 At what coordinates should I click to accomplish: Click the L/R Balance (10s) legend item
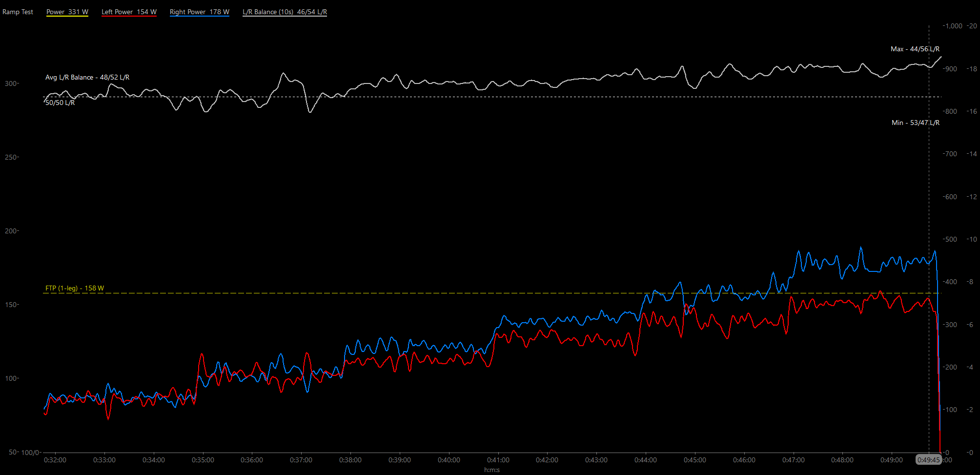(x=285, y=12)
